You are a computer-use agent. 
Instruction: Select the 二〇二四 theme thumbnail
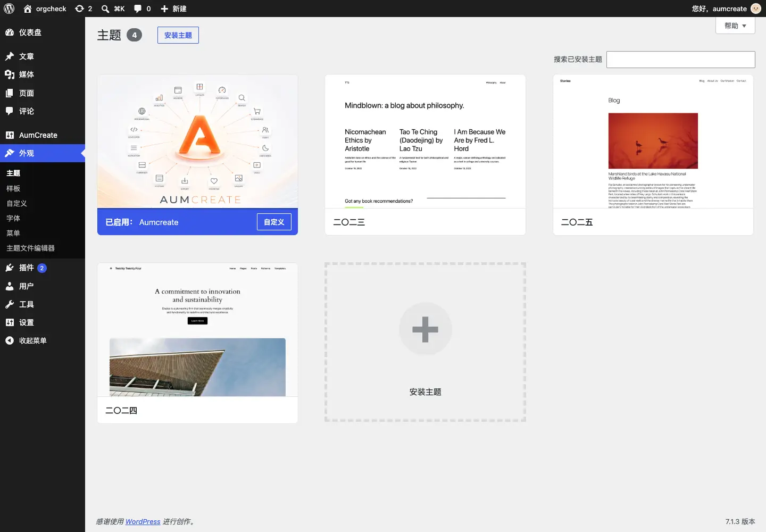[x=197, y=330]
